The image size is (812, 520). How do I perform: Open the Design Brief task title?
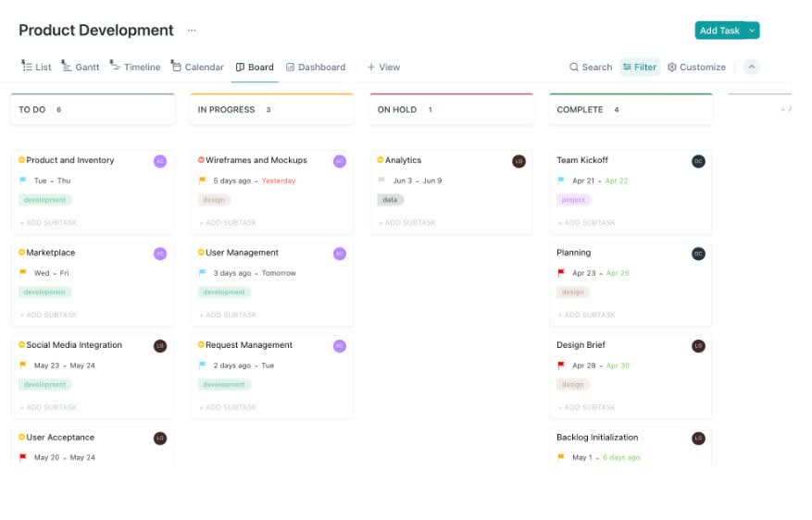coord(581,344)
